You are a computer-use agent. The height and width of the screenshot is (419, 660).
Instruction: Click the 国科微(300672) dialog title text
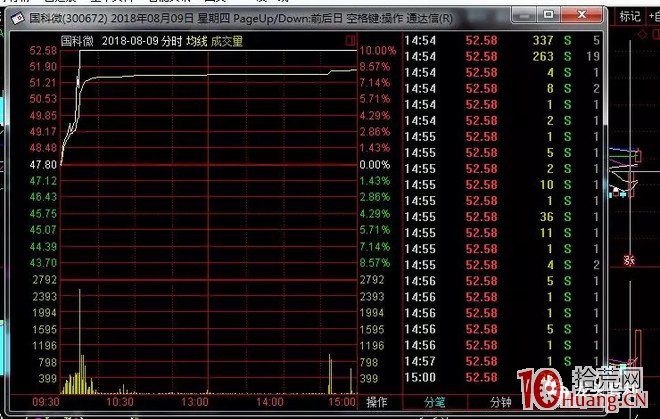click(68, 19)
